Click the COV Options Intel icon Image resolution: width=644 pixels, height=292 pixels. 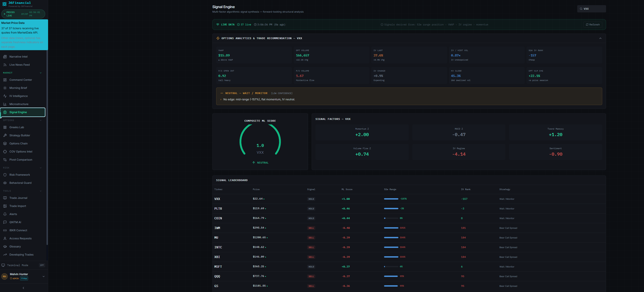click(5, 152)
